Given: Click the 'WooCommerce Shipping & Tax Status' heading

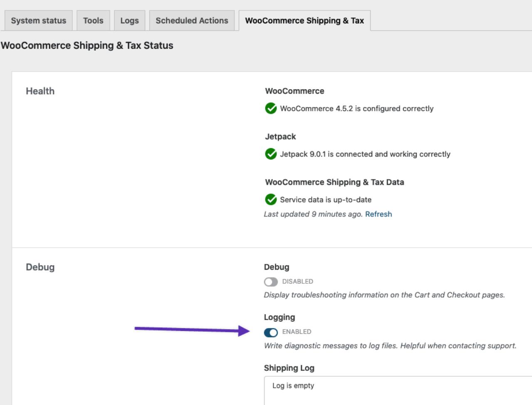Looking at the screenshot, I should tap(87, 45).
